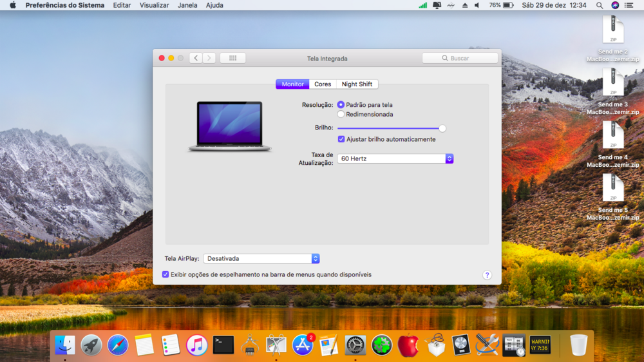Toggle the Exibir opções de espelhamento checkbox
The height and width of the screenshot is (362, 644).
pos(166,274)
